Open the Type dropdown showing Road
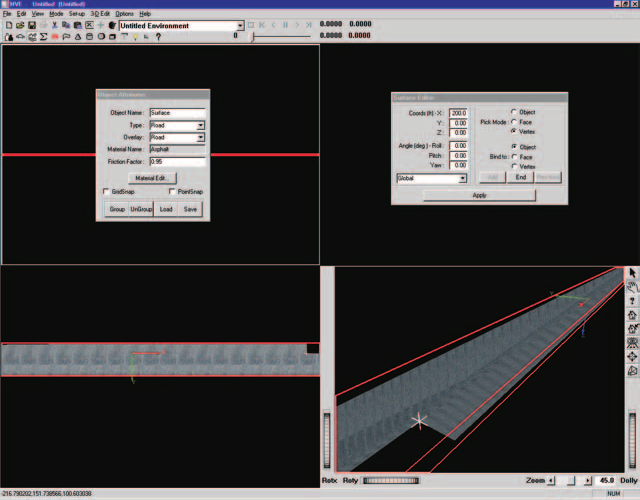The width and height of the screenshot is (640, 500). pos(177,125)
